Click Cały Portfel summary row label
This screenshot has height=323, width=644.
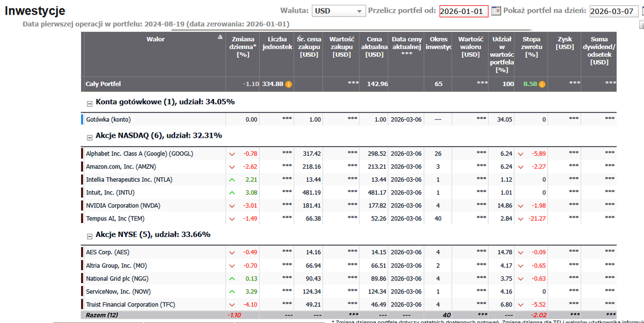pos(103,84)
